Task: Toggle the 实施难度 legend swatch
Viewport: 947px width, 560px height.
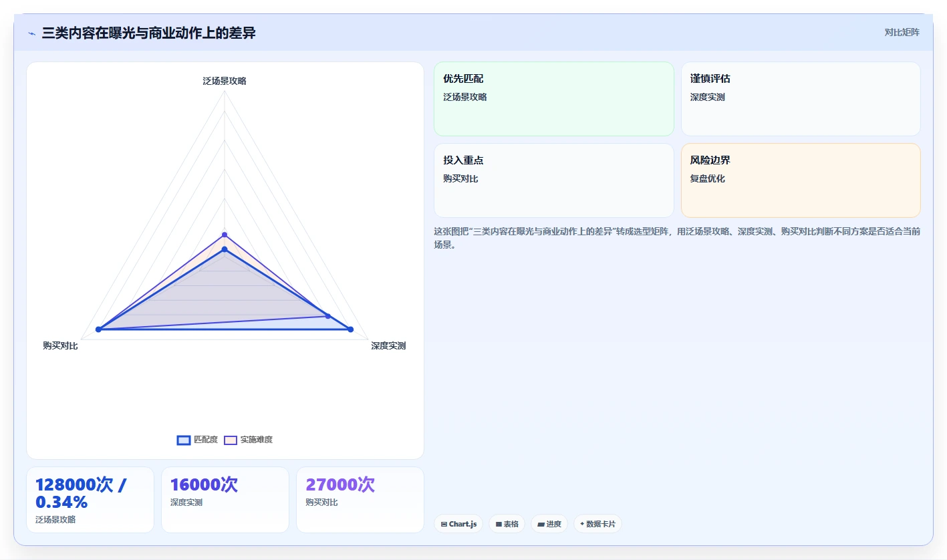Action: click(x=230, y=440)
